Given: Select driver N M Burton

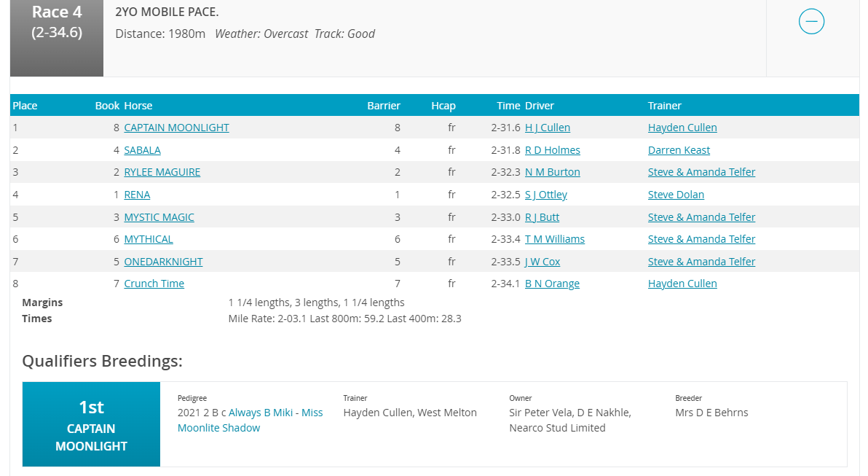Looking at the screenshot, I should pyautogui.click(x=552, y=171).
